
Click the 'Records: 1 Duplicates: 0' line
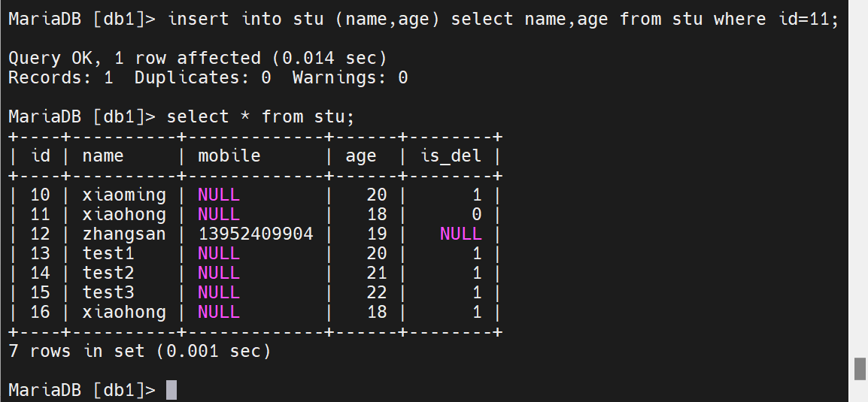click(x=208, y=77)
